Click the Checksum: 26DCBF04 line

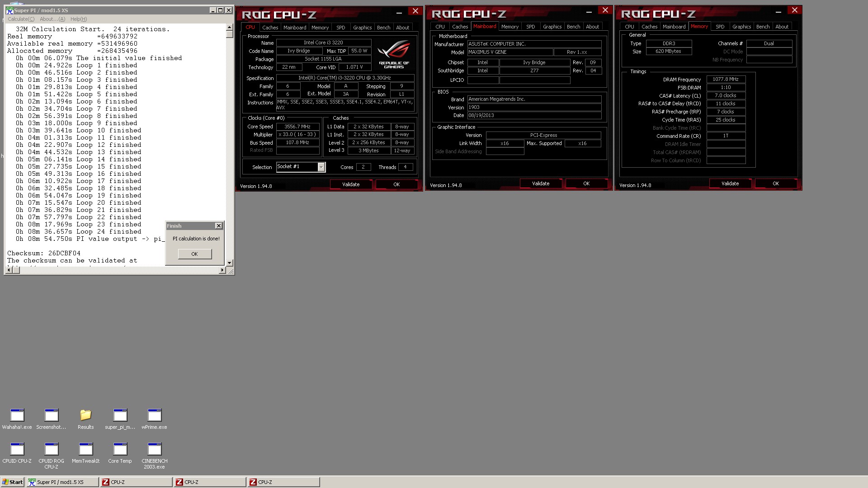tap(44, 253)
